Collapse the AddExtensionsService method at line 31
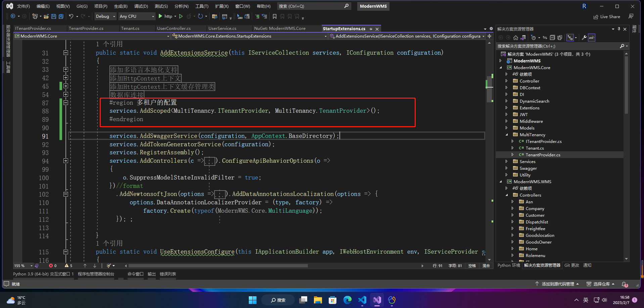The height and width of the screenshot is (308, 644). 66,53
